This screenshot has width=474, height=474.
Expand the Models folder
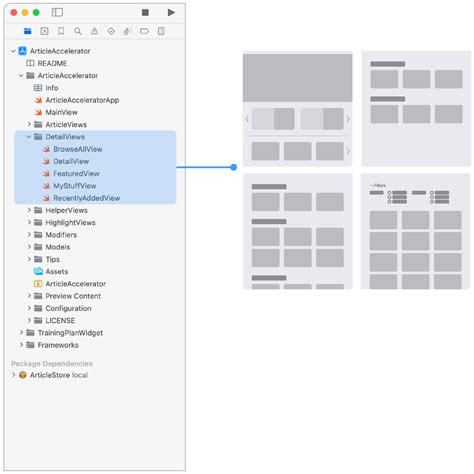(29, 247)
